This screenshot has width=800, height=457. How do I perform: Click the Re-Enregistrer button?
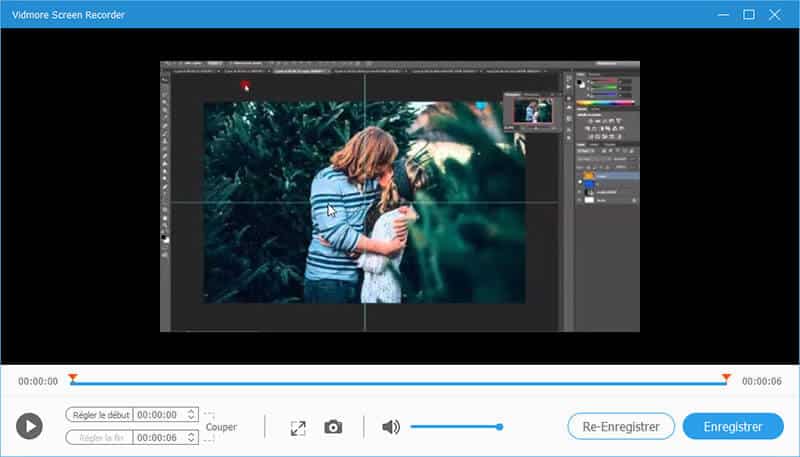coord(620,427)
